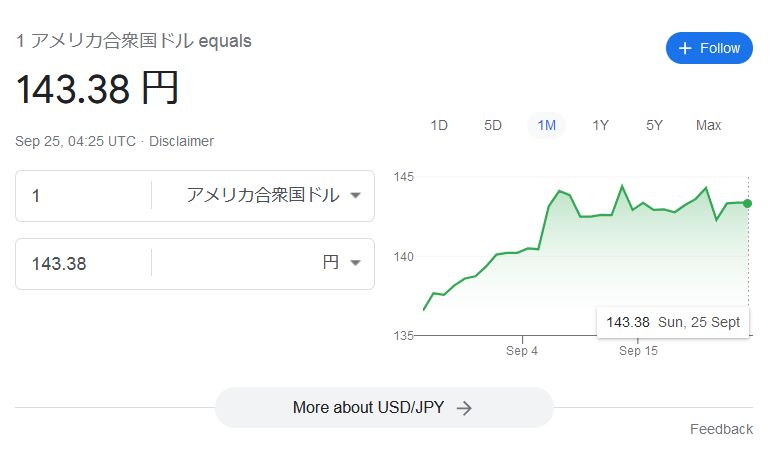Show the 1Y chart range
777x456 pixels.
coord(600,125)
